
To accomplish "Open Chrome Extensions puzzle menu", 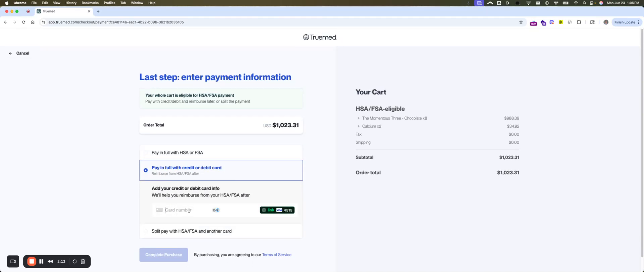I will tap(579, 22).
